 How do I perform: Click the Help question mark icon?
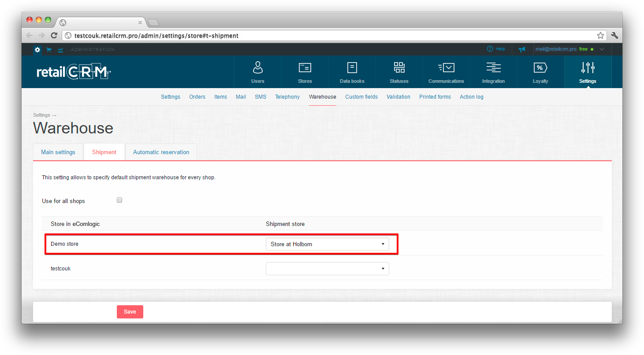(490, 49)
